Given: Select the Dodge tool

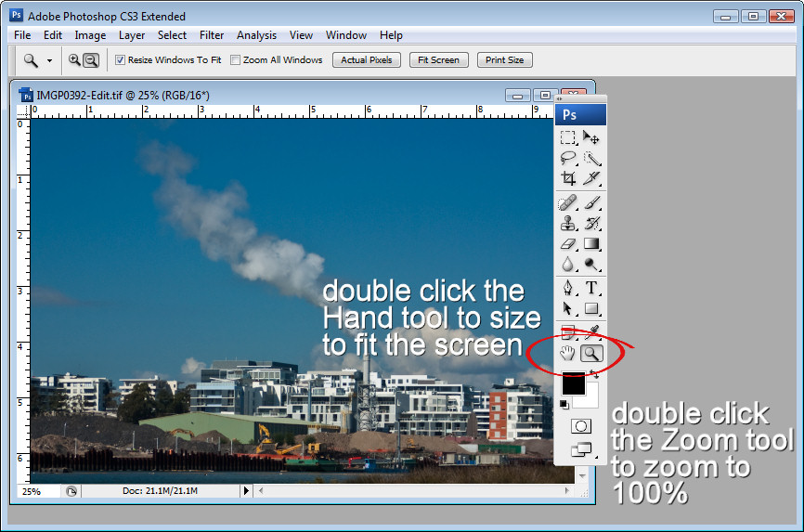Looking at the screenshot, I should 591,265.
